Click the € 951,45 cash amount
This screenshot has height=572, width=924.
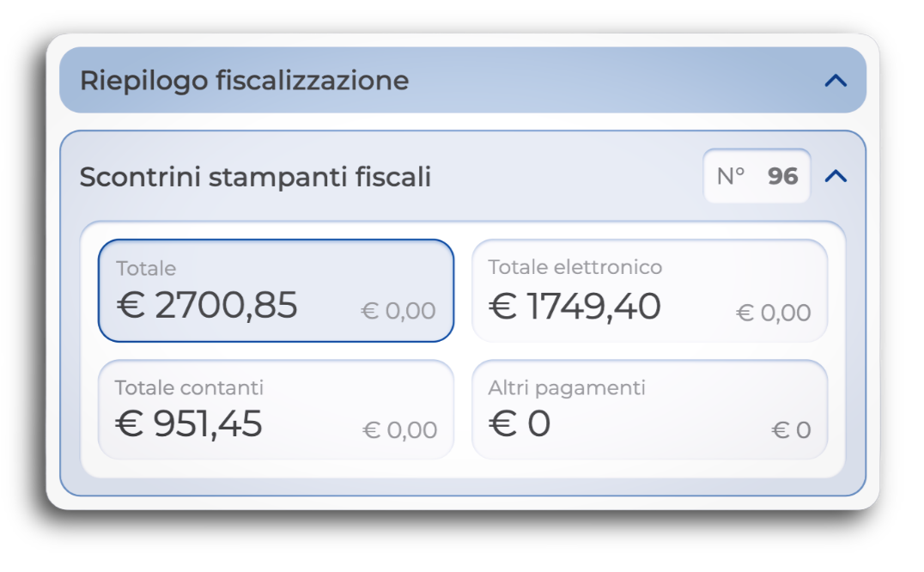[x=189, y=424]
